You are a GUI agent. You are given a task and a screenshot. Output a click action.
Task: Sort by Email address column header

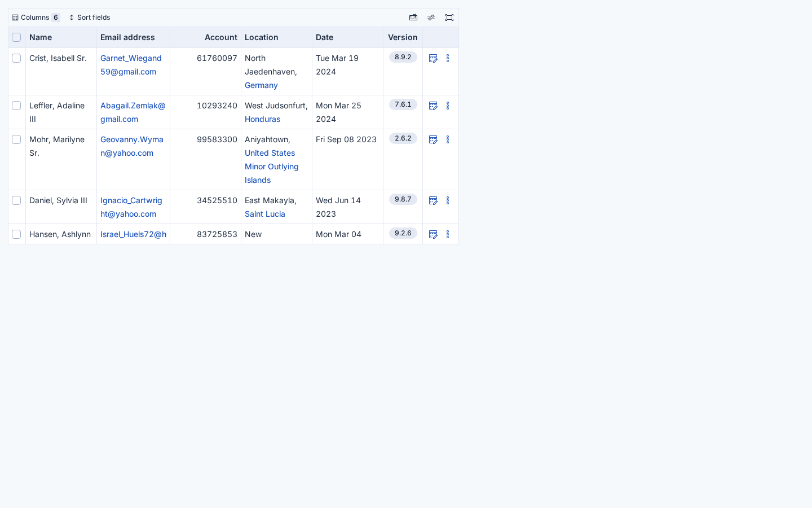[133, 37]
